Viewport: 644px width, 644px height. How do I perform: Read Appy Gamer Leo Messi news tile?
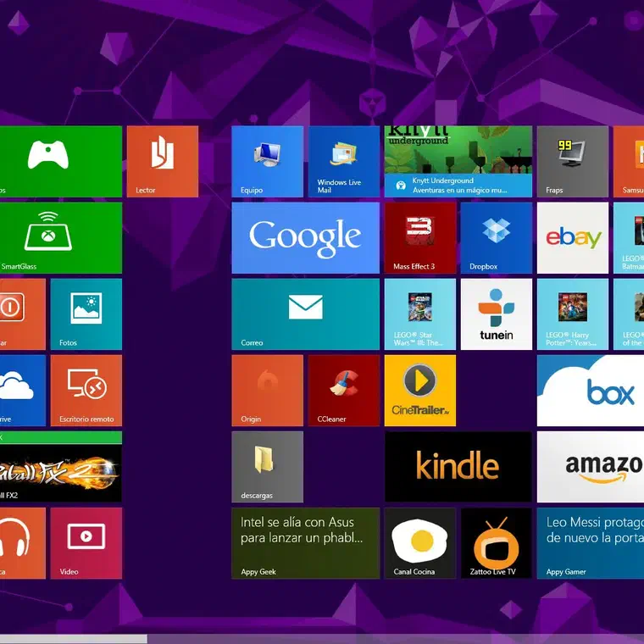(591, 543)
